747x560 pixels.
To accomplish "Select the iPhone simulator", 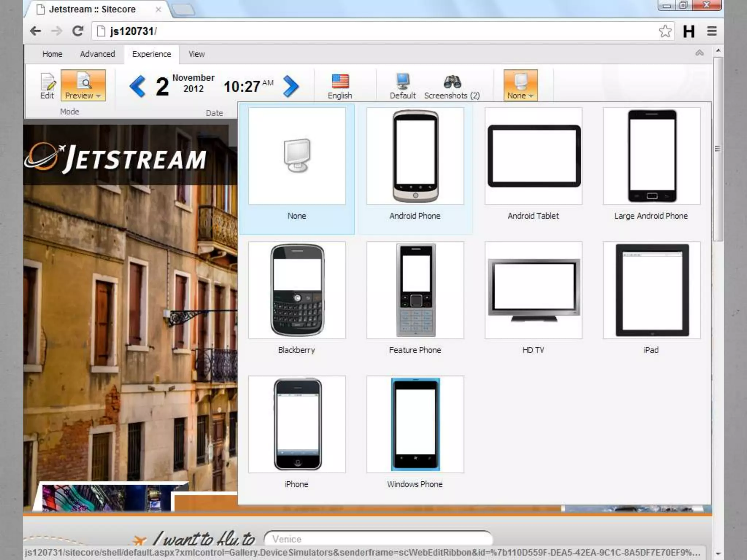I will coord(297,424).
